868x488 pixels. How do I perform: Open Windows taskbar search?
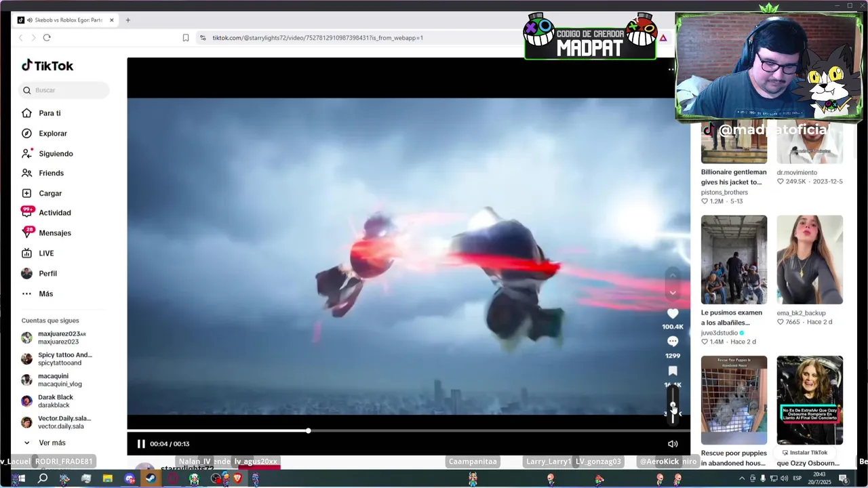coord(42,479)
